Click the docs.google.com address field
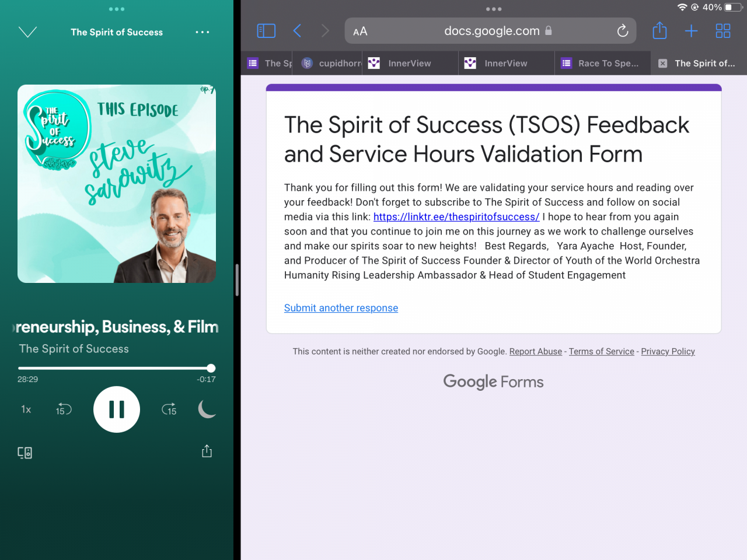 tap(491, 31)
